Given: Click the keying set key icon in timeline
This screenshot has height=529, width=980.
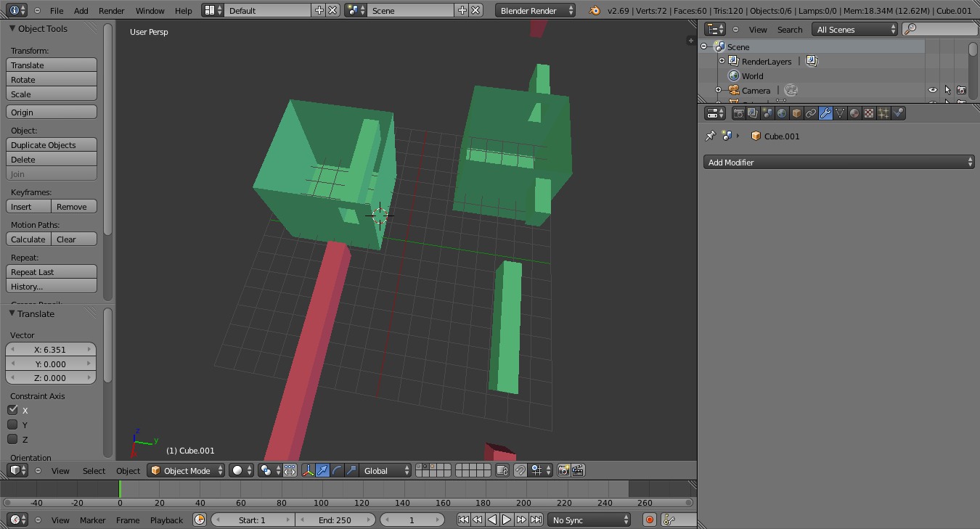Looking at the screenshot, I should coord(669,520).
